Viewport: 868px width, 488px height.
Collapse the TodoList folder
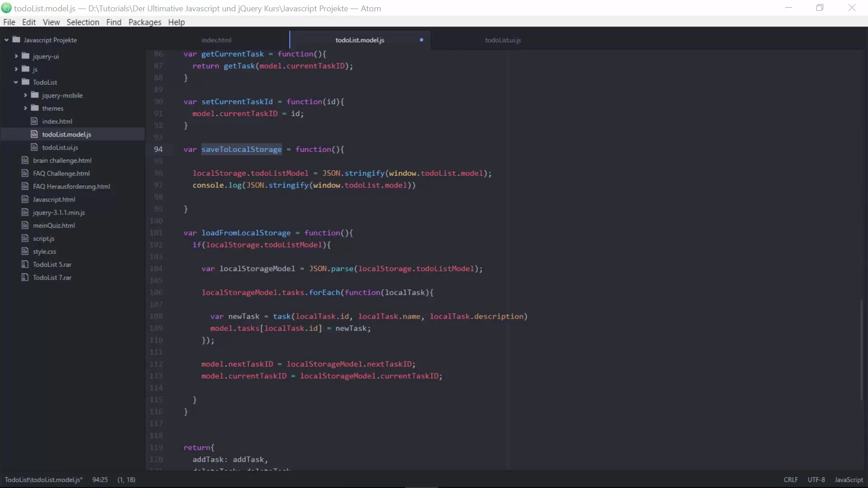16,82
